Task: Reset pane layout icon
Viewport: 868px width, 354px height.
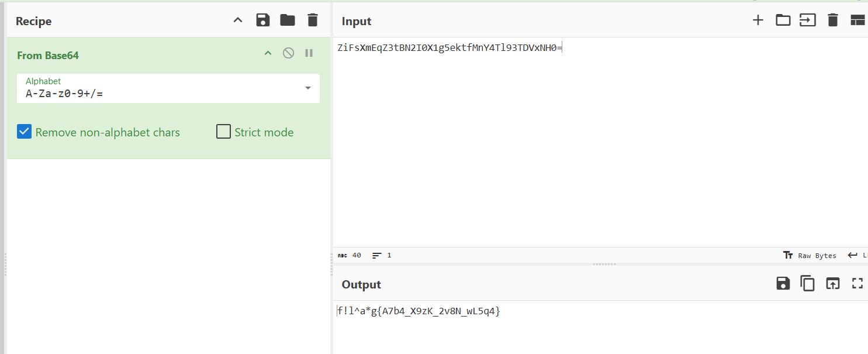Action: click(x=857, y=20)
